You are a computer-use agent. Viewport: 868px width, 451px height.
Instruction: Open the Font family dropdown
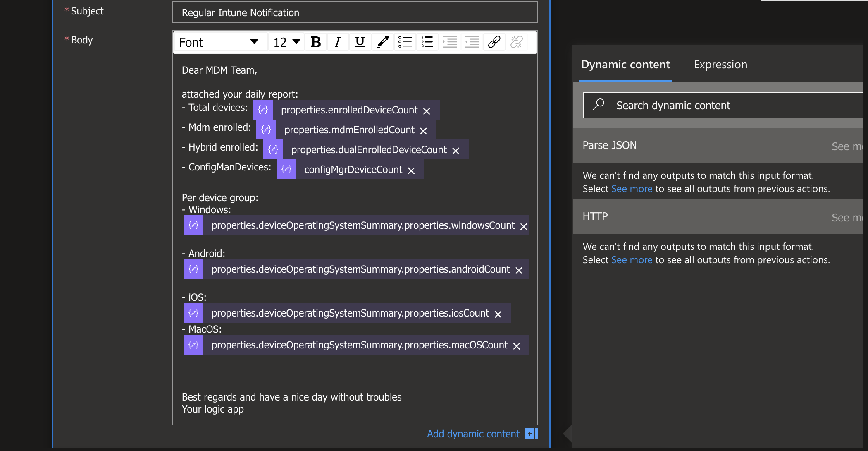click(x=220, y=42)
